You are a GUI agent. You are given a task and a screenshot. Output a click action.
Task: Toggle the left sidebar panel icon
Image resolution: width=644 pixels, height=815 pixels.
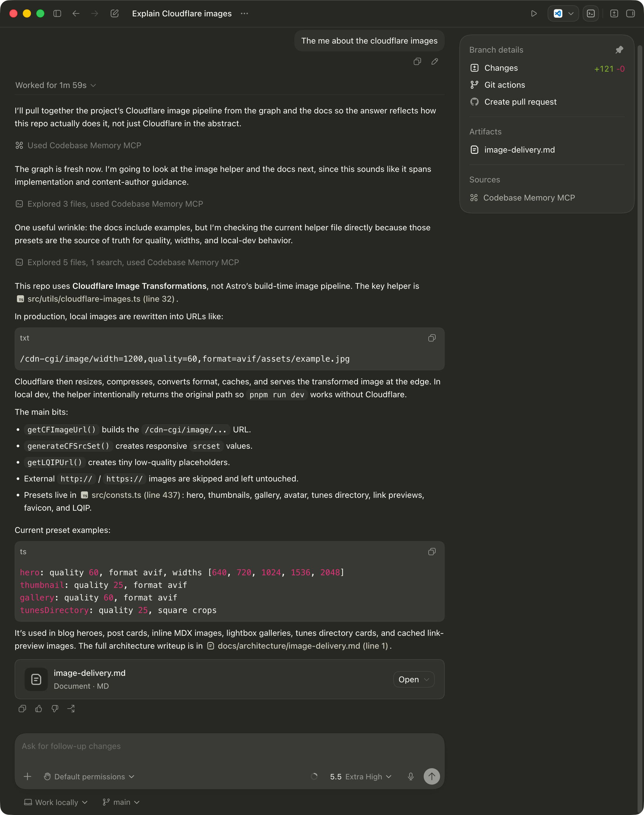coord(57,13)
